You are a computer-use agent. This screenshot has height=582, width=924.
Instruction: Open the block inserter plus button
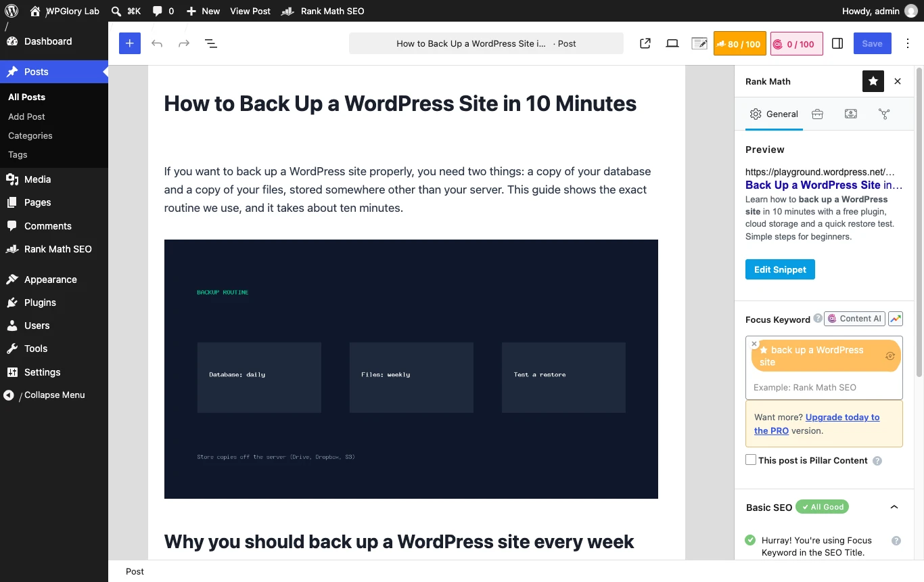pyautogui.click(x=130, y=43)
